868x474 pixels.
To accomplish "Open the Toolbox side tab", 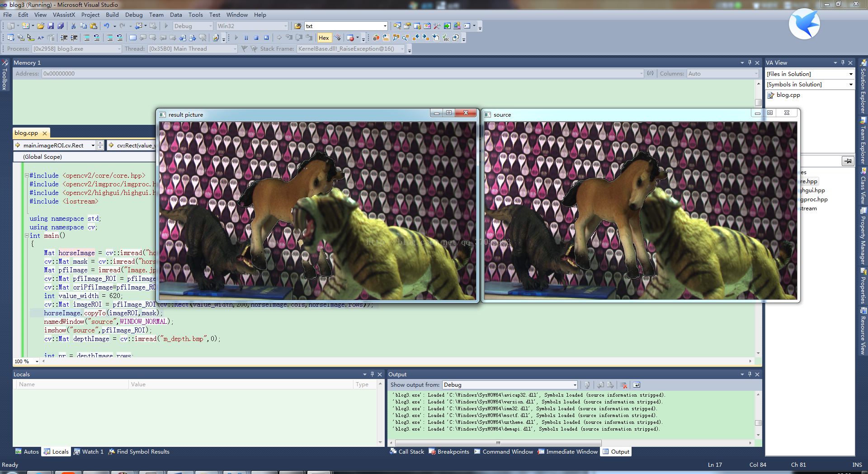I will [5, 76].
